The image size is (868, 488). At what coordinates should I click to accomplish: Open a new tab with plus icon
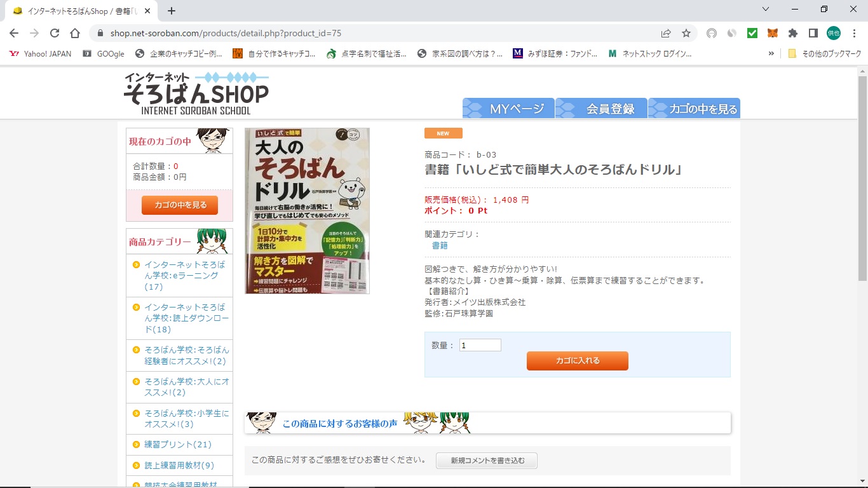coord(172,11)
